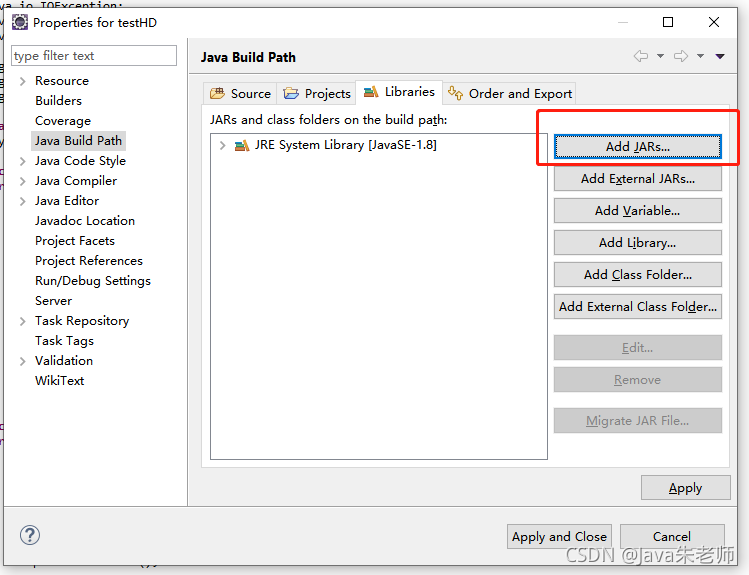This screenshot has height=575, width=749.
Task: Focus the type filter text field
Action: (x=94, y=56)
